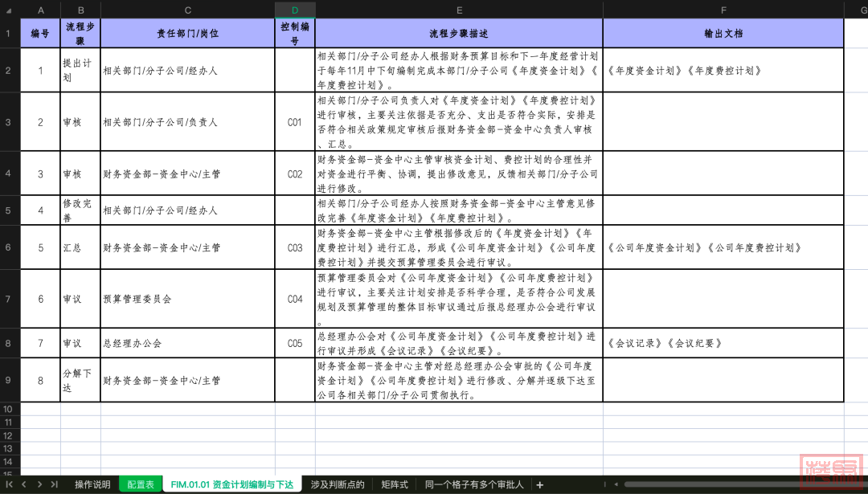Go to next sheet tab arrow

(39, 484)
